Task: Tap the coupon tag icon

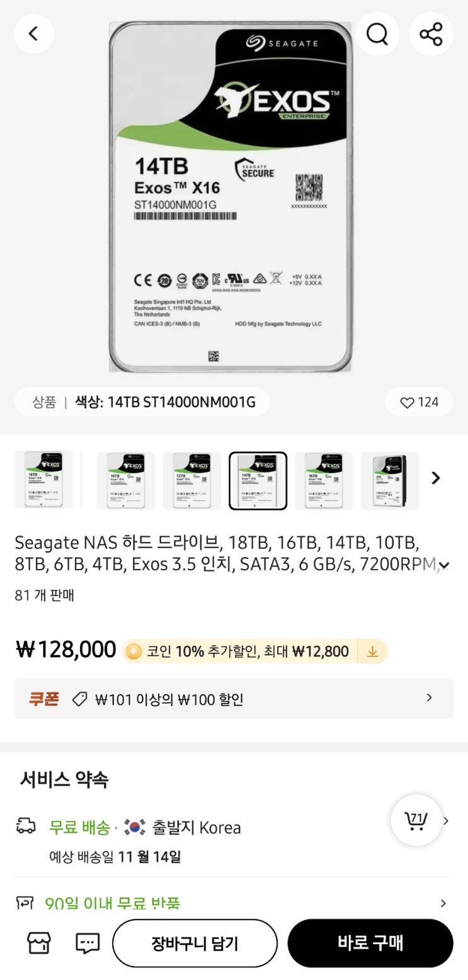Action: click(79, 699)
